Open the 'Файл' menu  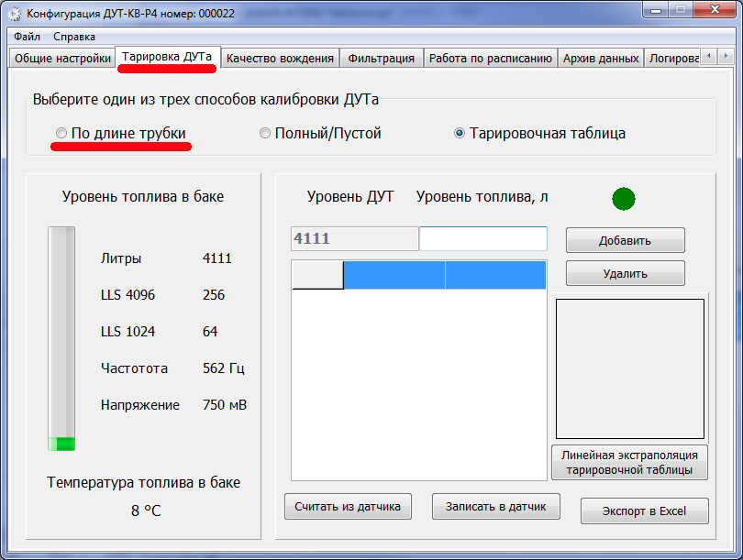[27, 37]
